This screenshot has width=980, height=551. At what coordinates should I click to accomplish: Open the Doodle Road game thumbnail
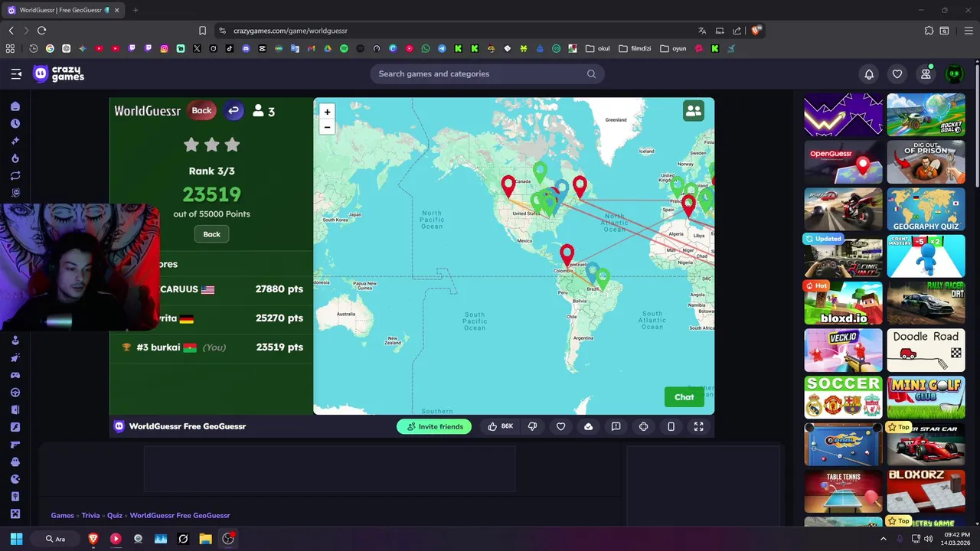click(x=926, y=350)
